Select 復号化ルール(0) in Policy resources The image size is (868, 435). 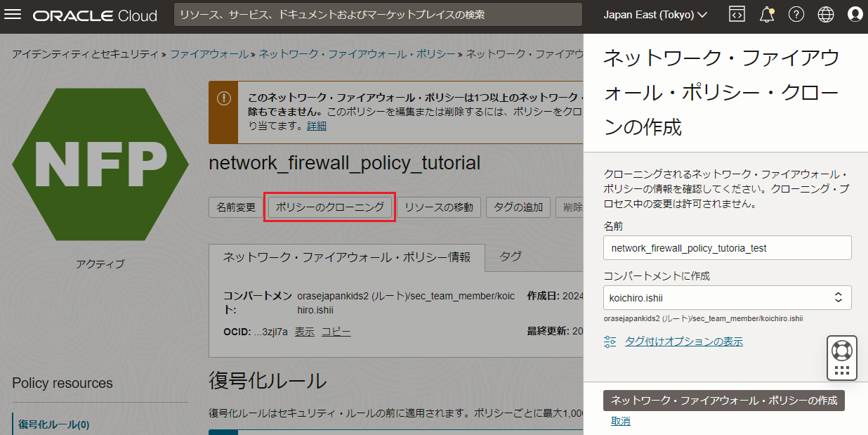[x=54, y=424]
